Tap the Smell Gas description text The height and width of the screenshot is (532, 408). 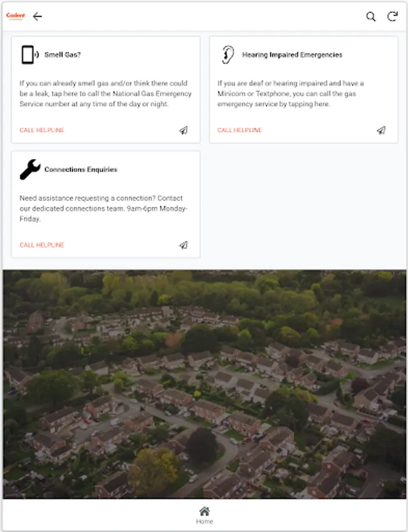coord(105,93)
